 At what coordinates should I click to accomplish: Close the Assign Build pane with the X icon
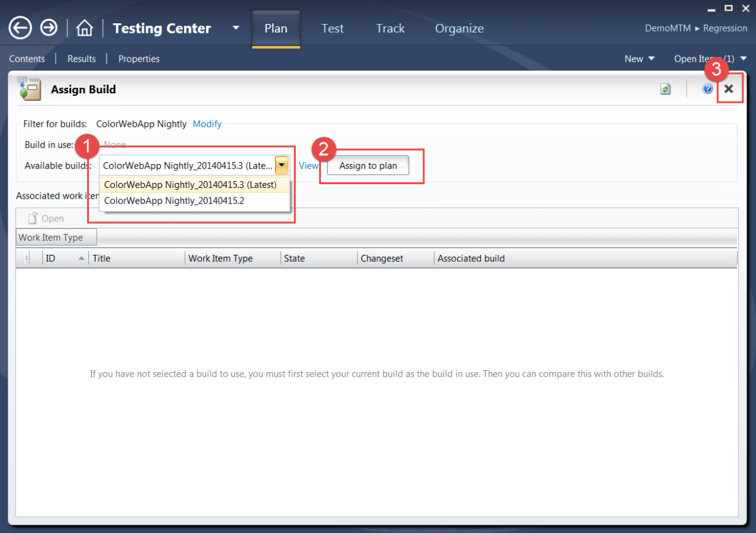point(730,88)
